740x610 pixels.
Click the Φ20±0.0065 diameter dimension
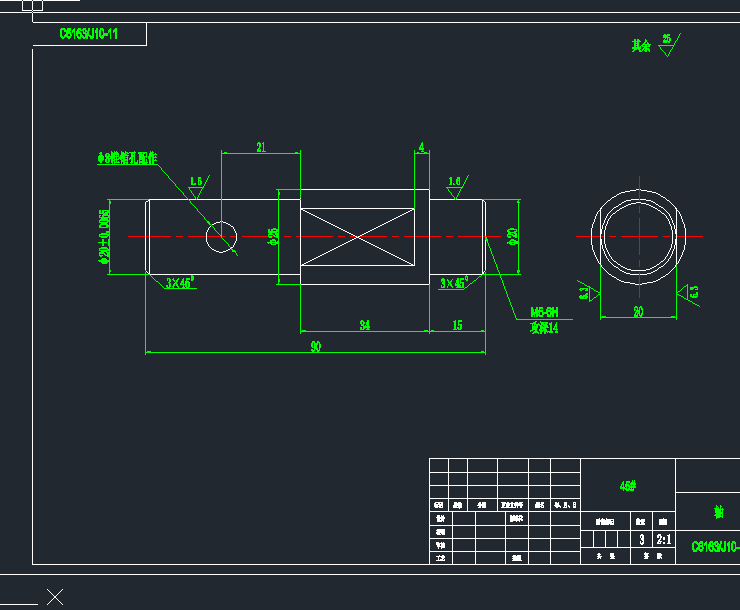click(x=104, y=236)
